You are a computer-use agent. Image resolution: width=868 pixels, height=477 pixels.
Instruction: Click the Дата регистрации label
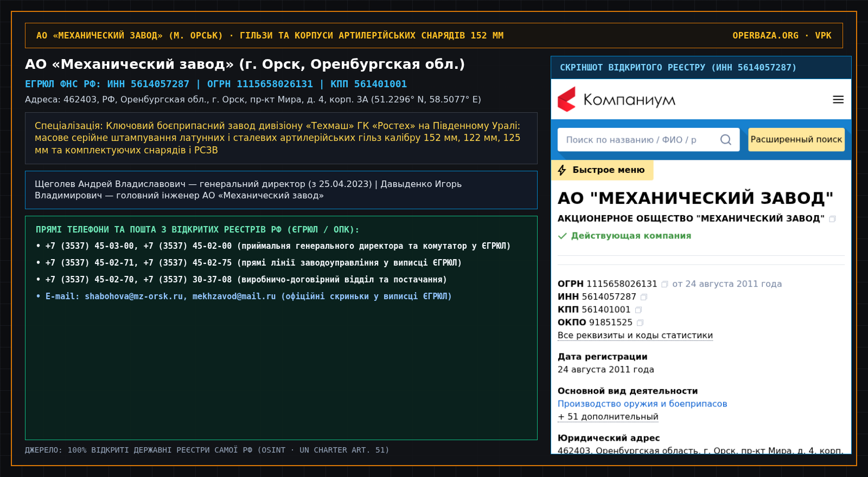pyautogui.click(x=603, y=357)
